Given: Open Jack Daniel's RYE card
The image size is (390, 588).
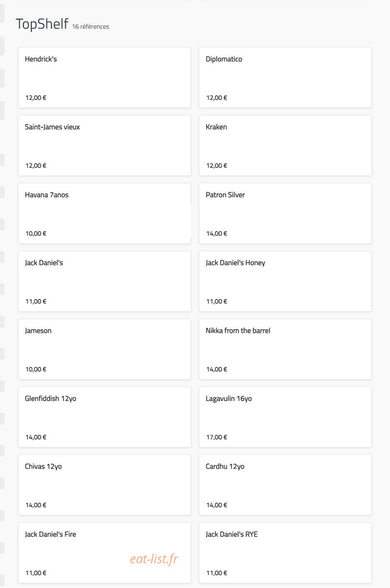Looking at the screenshot, I should [285, 553].
